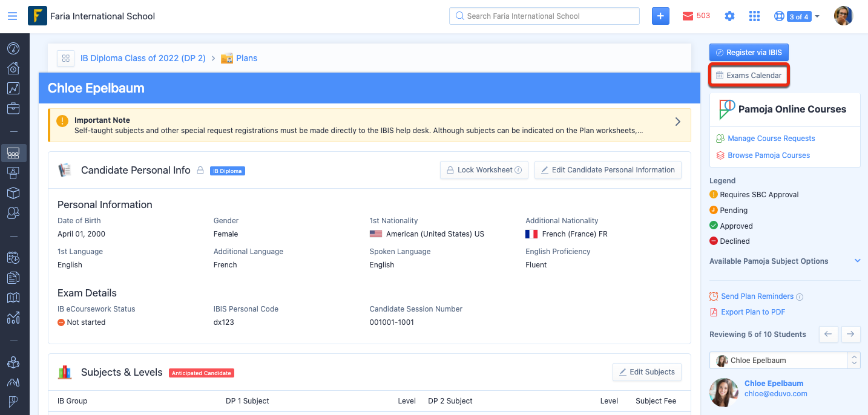The height and width of the screenshot is (415, 868).
Task: Open the help lifebuoy icon
Action: (x=779, y=16)
